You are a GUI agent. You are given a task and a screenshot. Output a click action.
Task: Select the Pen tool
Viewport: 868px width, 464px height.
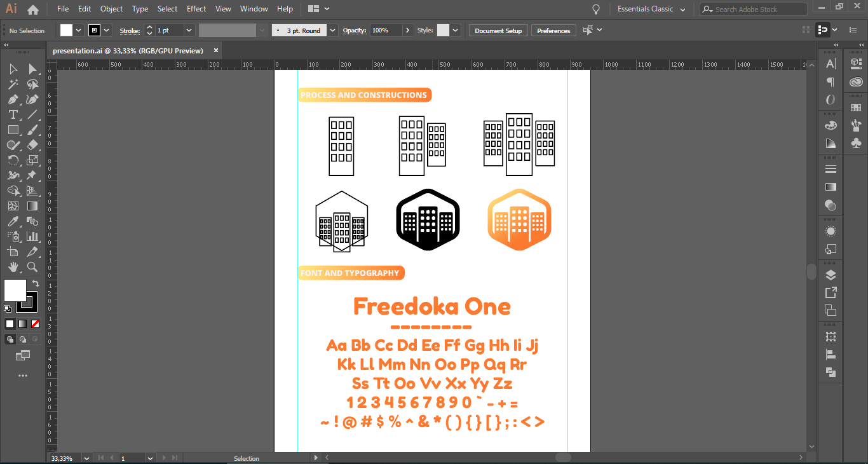point(13,99)
